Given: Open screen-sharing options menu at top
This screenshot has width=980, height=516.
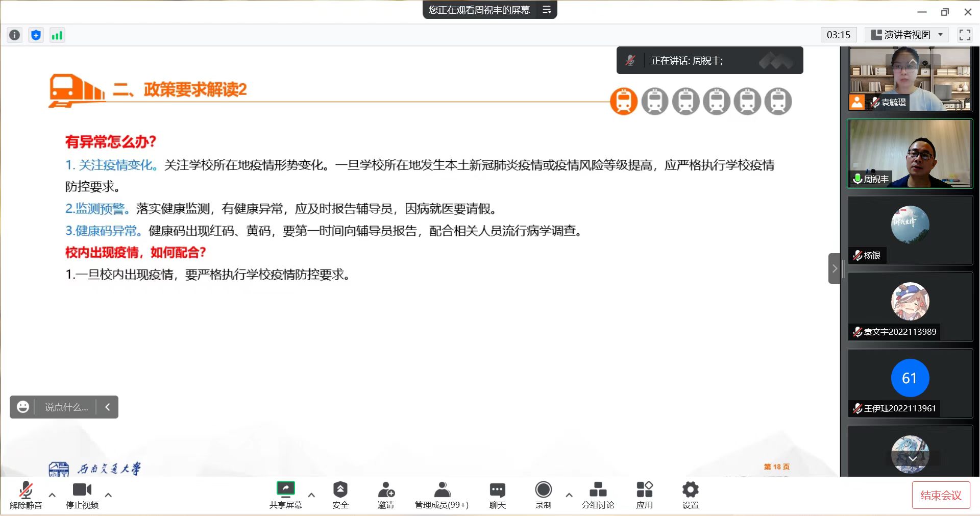Looking at the screenshot, I should tap(547, 10).
